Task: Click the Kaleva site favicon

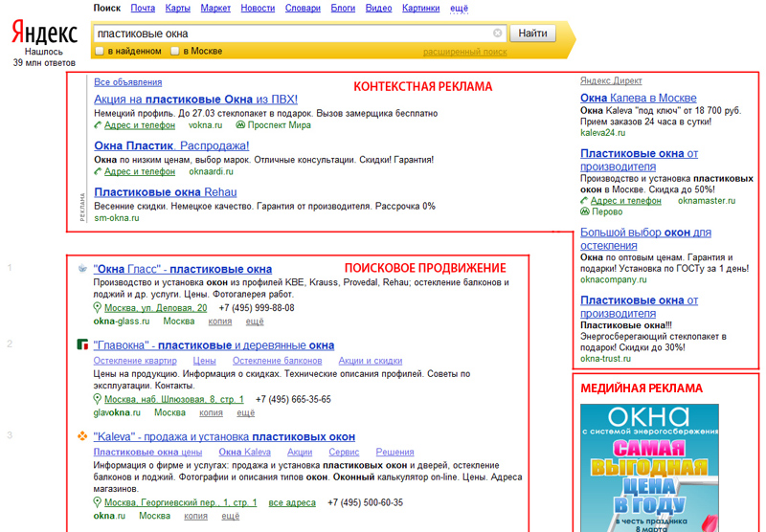Action: click(x=82, y=436)
